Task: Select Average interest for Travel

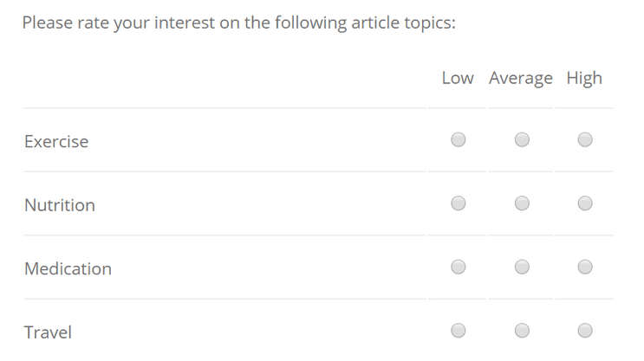Action: tap(522, 330)
